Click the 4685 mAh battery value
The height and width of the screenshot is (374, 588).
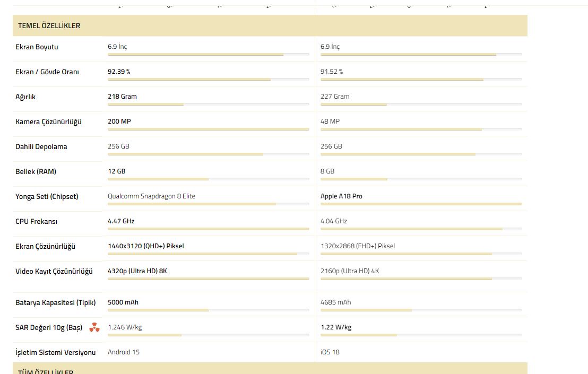(335, 302)
